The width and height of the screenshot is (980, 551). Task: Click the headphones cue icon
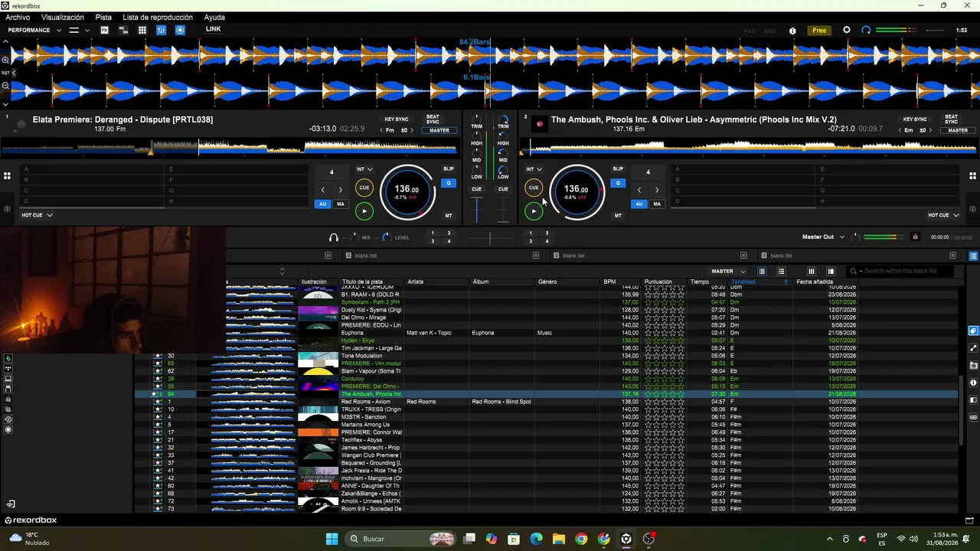(334, 237)
